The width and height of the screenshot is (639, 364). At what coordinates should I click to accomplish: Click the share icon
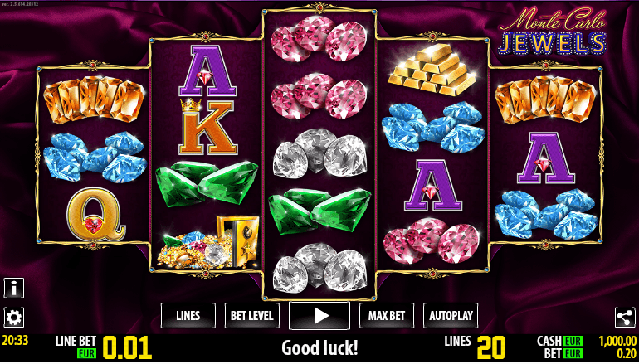(x=625, y=318)
